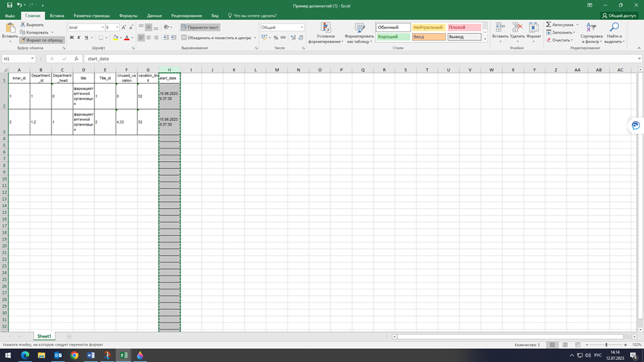Toggle the Wrap Text (Перенести текст) option
The image size is (644, 362).
(200, 28)
